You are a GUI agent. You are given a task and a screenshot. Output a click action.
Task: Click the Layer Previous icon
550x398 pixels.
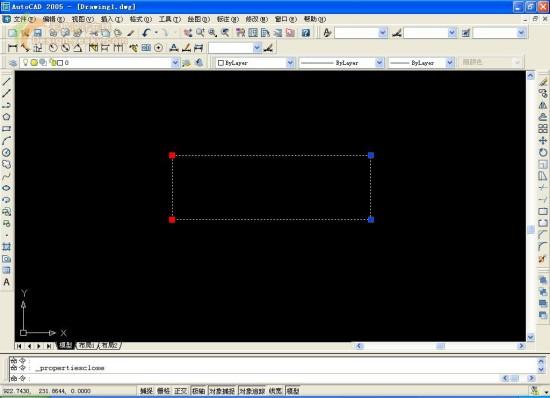(x=199, y=63)
